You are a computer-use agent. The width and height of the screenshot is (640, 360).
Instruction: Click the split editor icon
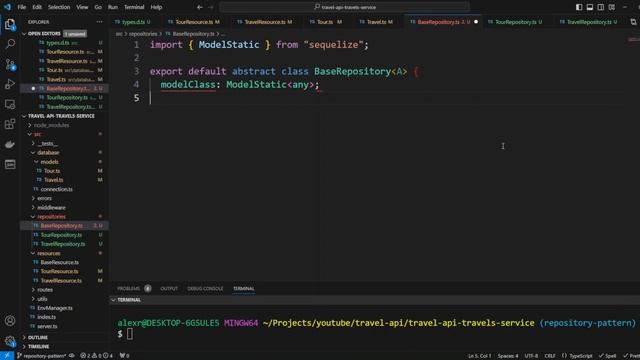633,22
